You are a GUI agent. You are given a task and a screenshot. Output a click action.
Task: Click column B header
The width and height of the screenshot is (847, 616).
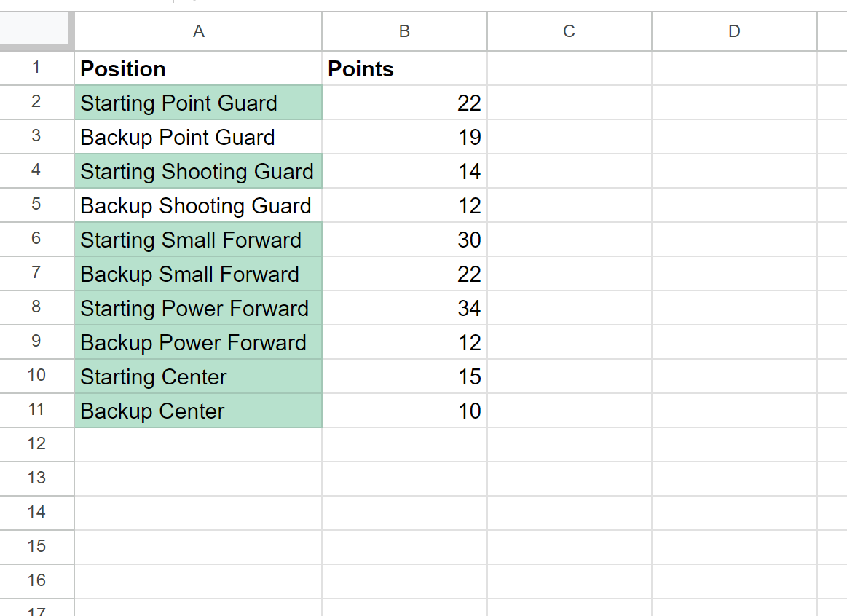[405, 31]
